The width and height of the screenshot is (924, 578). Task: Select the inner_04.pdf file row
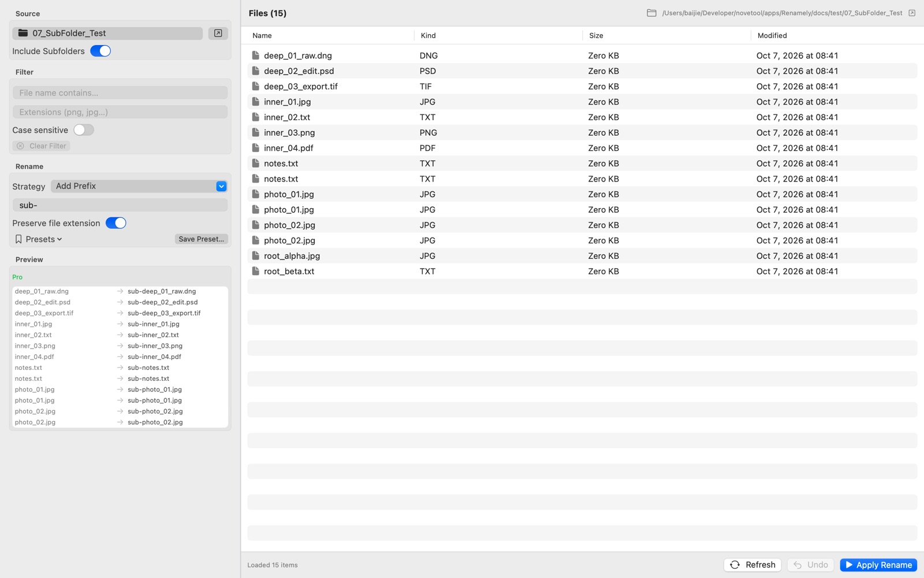point(582,148)
